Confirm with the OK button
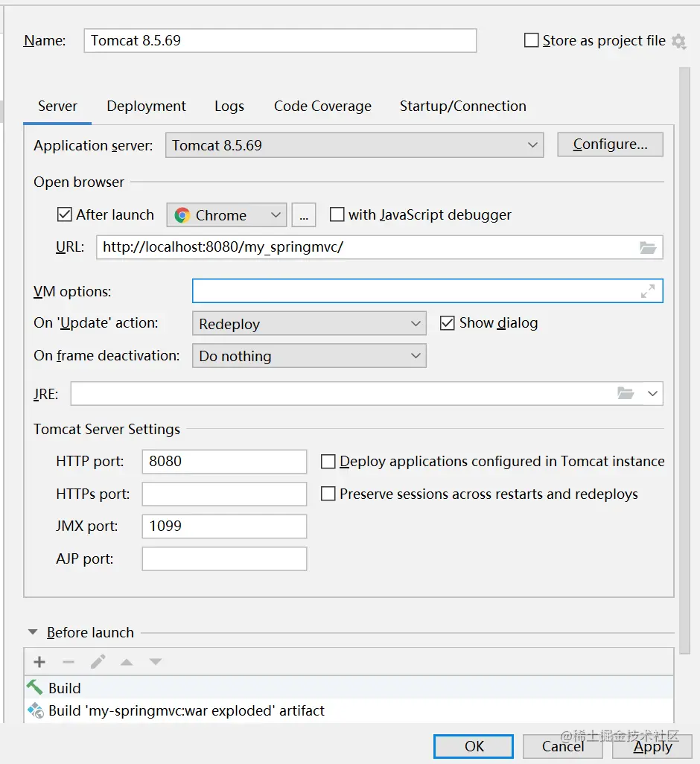 point(474,746)
